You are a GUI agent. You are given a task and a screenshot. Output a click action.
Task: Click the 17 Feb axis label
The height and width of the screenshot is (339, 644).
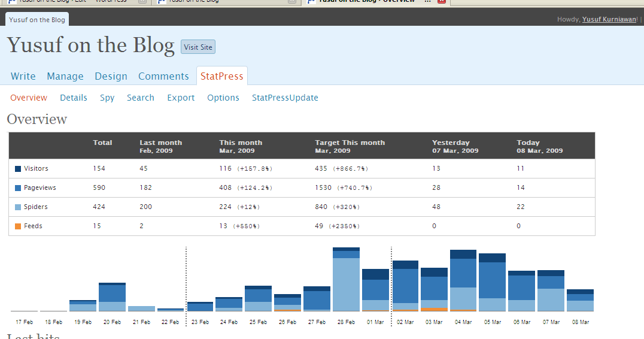[x=24, y=322]
